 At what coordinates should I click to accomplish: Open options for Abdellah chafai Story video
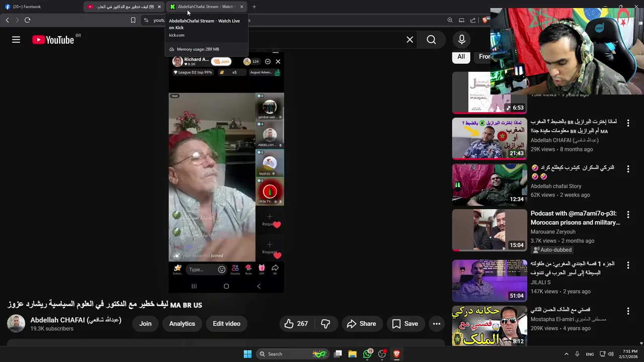[x=628, y=169]
